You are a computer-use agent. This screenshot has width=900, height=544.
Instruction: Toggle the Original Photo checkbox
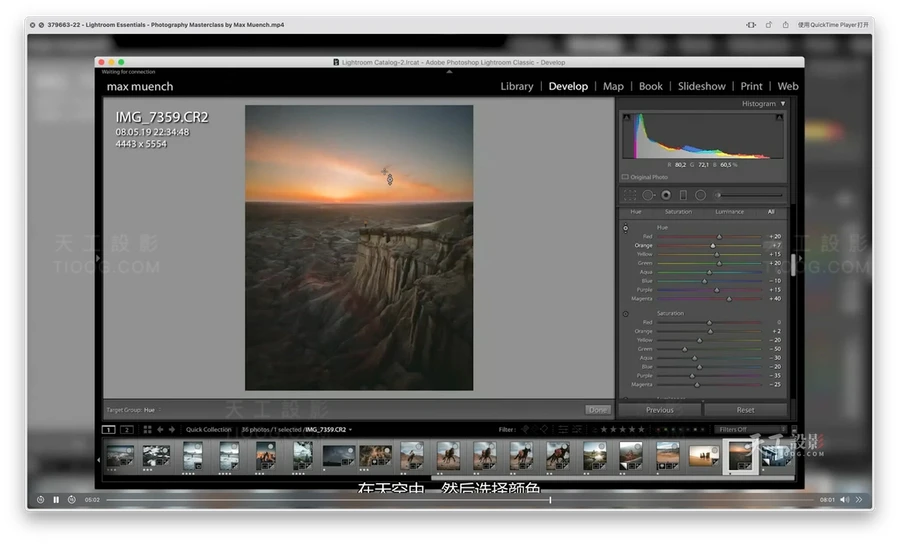click(x=625, y=177)
